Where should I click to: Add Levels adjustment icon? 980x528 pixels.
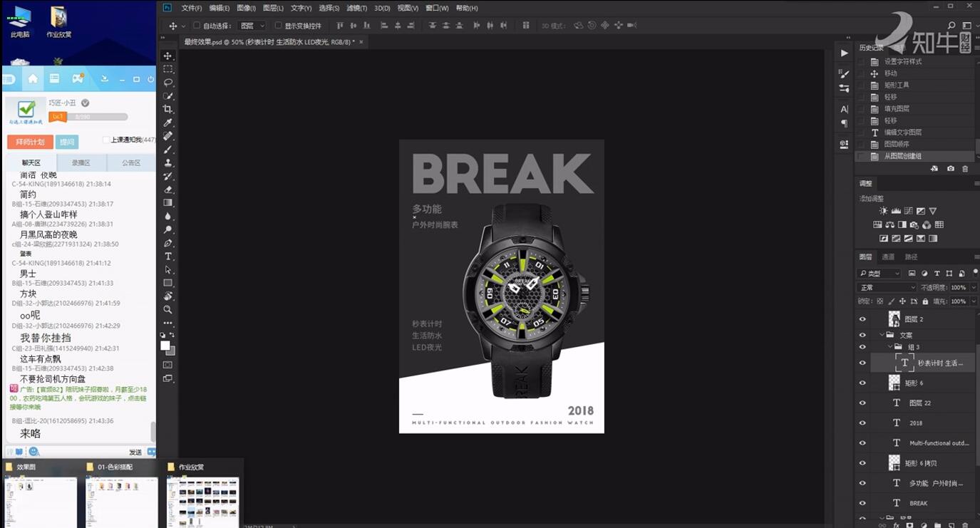click(896, 211)
